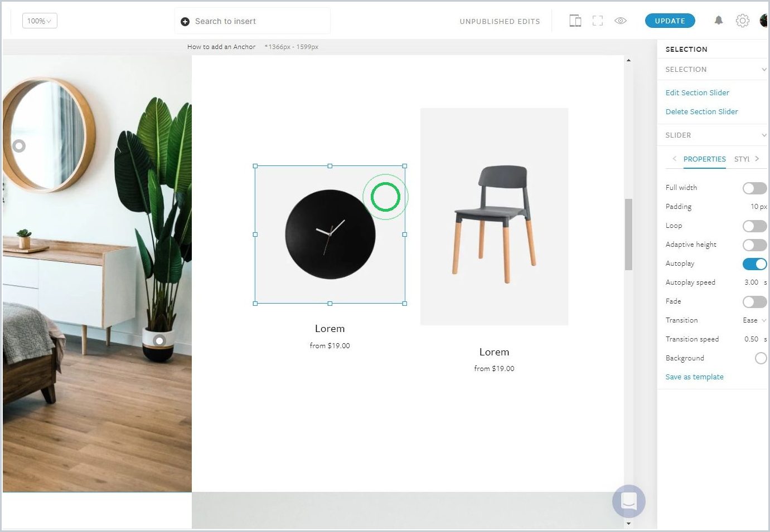
Task: Click the Unpublished Edits status text
Action: [x=500, y=22]
